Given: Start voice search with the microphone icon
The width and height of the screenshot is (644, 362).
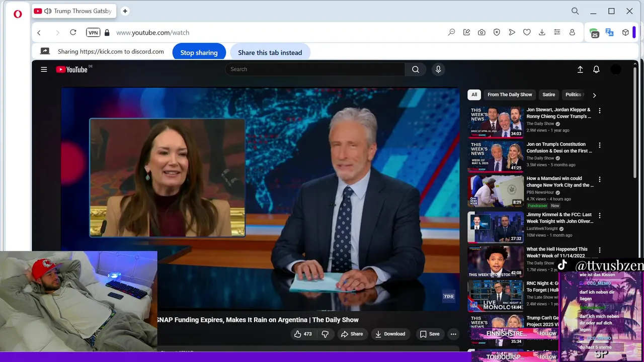Looking at the screenshot, I should tap(438, 69).
